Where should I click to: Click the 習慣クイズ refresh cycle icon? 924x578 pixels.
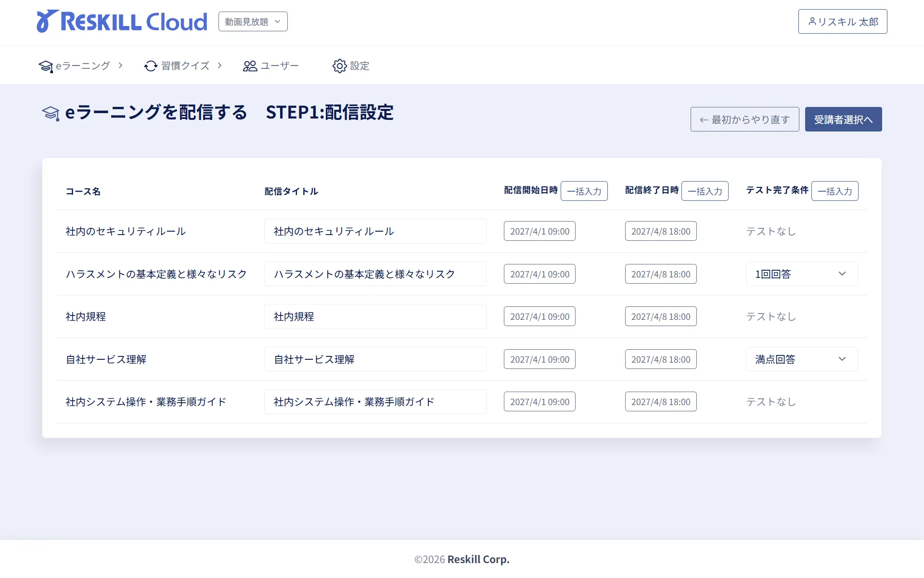pyautogui.click(x=151, y=66)
